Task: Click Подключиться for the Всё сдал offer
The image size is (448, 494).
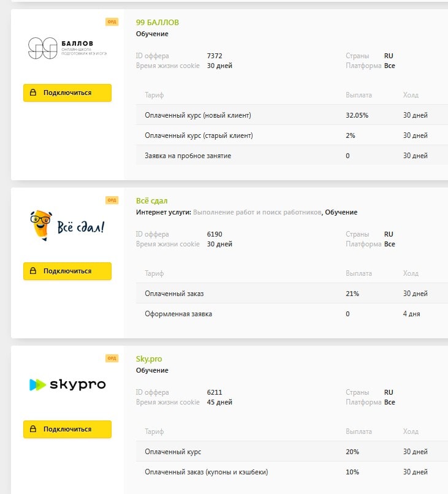Action: [67, 271]
